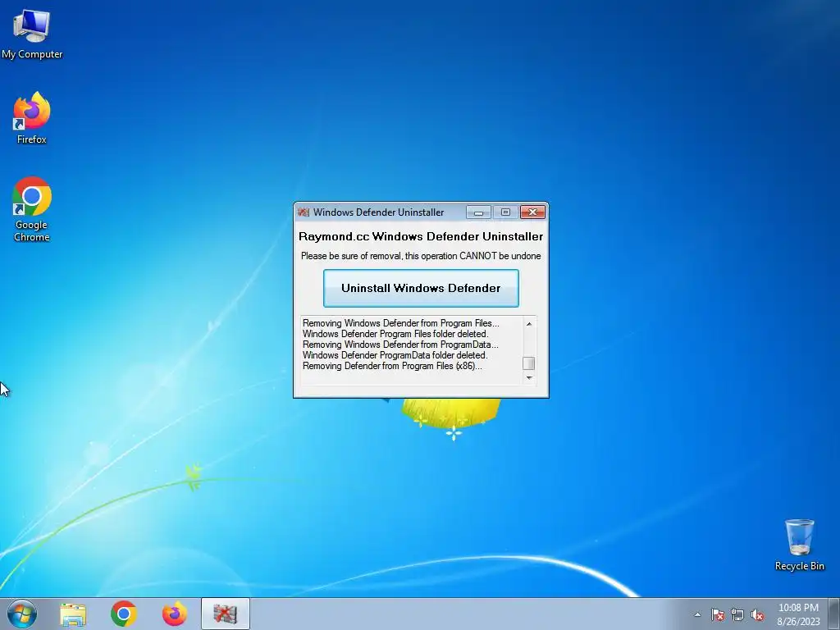Click the muted volume tray icon
Screen dimensions: 840x630
pyautogui.click(x=757, y=614)
